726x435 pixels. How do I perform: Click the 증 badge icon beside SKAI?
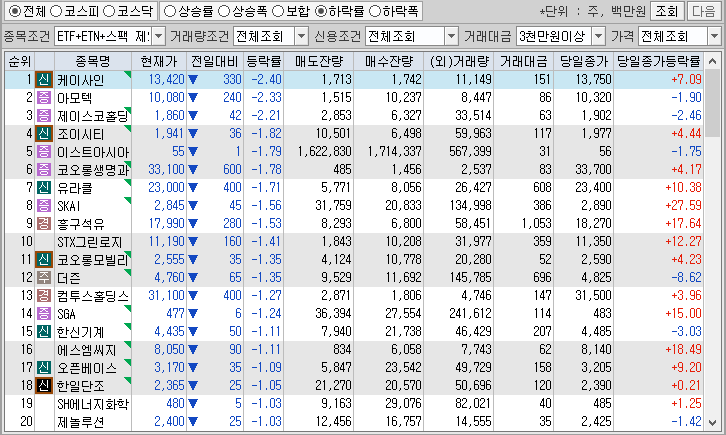click(44, 205)
